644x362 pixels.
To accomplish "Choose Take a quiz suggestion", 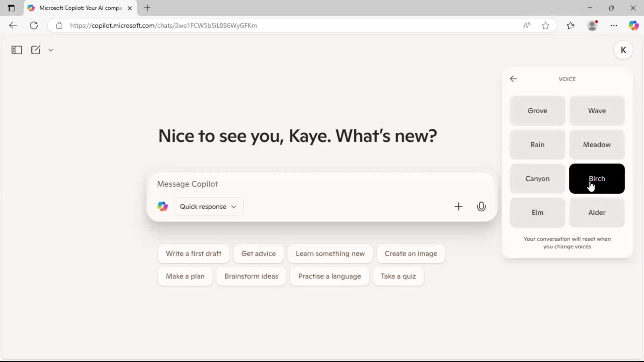I will click(x=398, y=276).
